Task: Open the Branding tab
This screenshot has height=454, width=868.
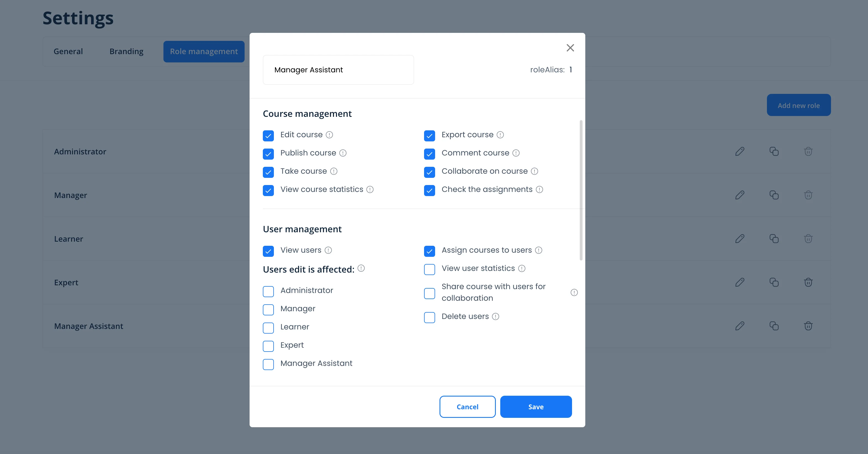Action: point(126,52)
